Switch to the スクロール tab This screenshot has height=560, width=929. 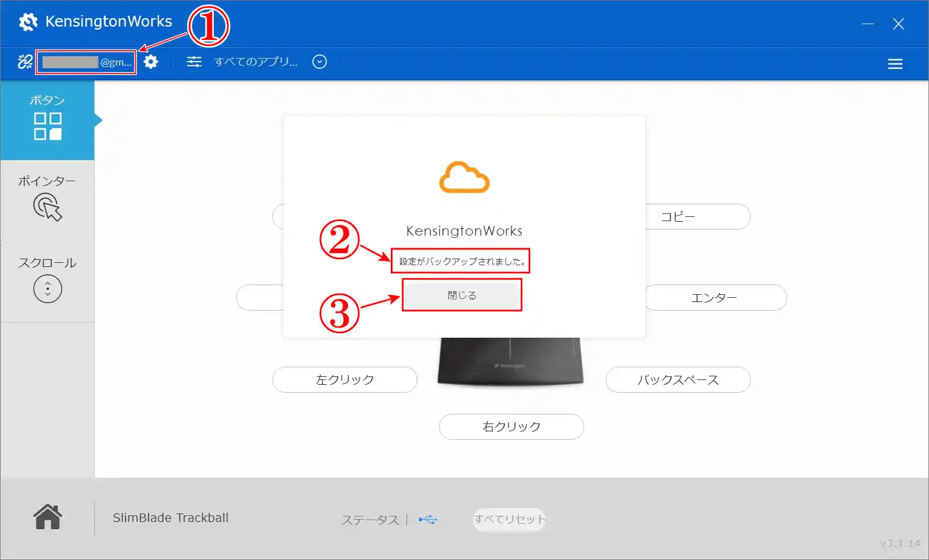47,283
